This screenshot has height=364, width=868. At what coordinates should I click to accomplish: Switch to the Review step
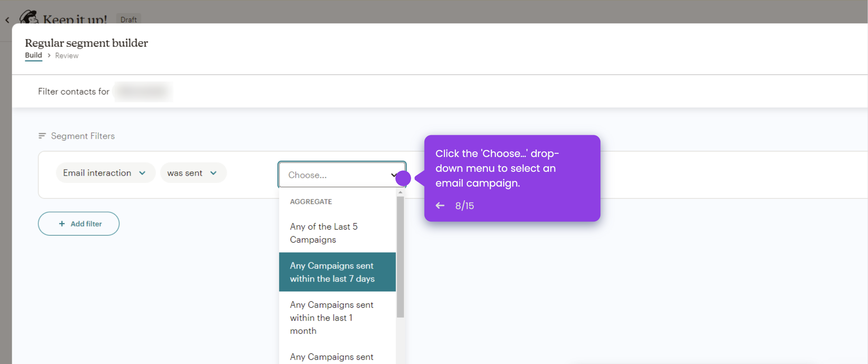67,55
